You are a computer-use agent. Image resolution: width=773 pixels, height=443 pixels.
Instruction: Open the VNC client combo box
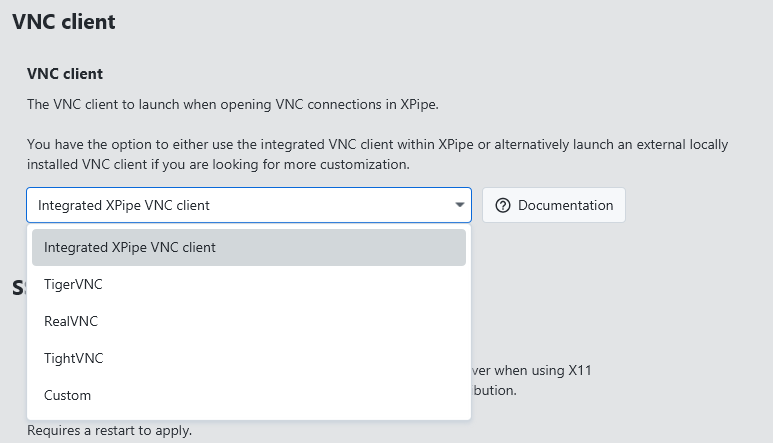coord(248,205)
